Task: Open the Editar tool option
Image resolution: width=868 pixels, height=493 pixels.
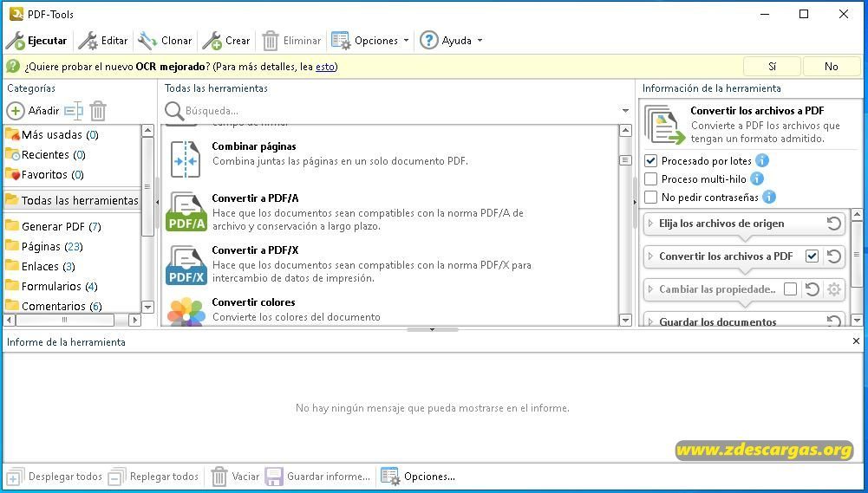Action: tap(103, 41)
